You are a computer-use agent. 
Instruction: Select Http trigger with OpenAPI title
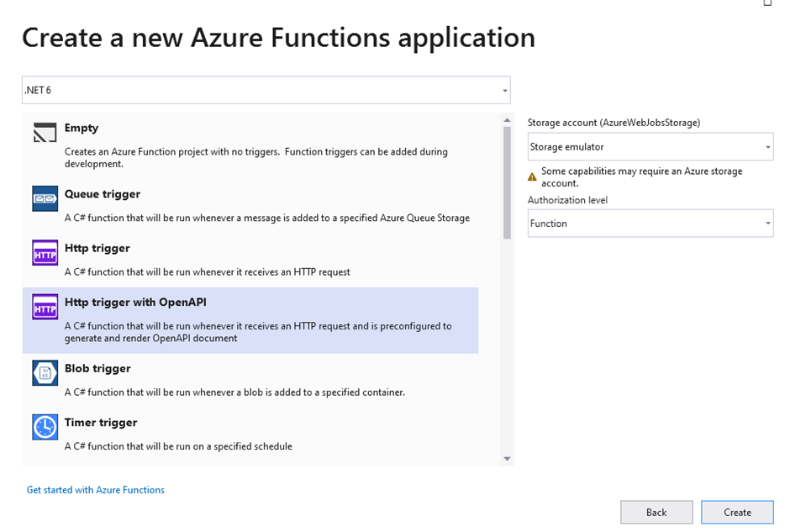[135, 302]
